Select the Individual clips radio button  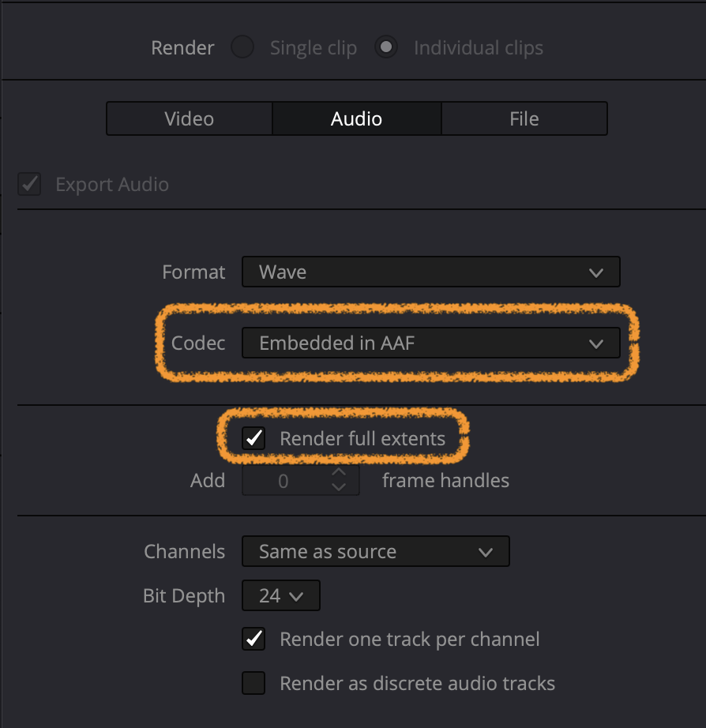(x=386, y=47)
